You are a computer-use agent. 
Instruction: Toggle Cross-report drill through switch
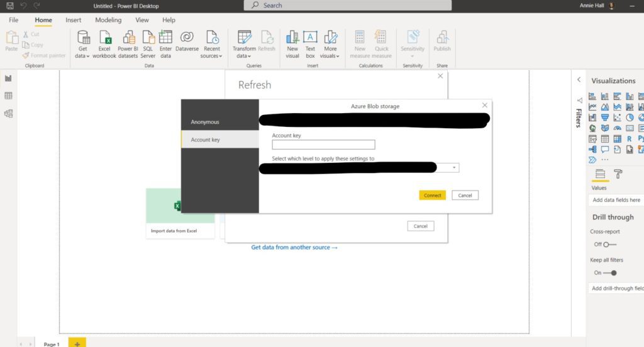point(609,245)
